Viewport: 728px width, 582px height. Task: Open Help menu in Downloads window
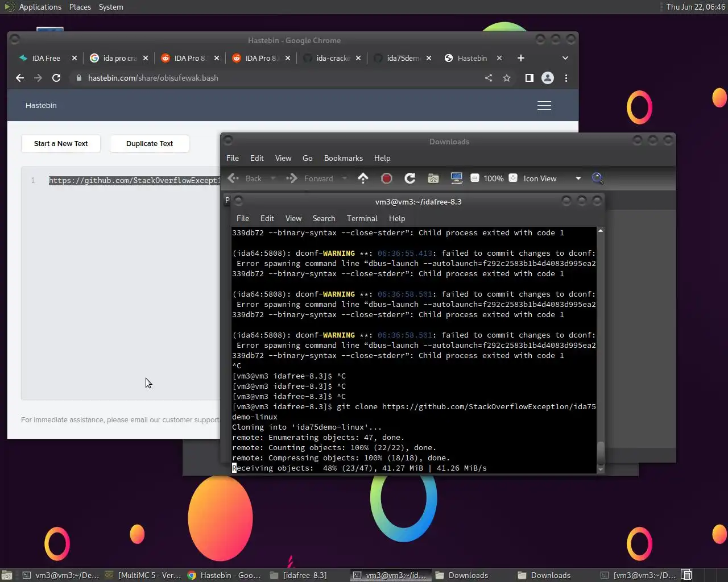tap(382, 158)
